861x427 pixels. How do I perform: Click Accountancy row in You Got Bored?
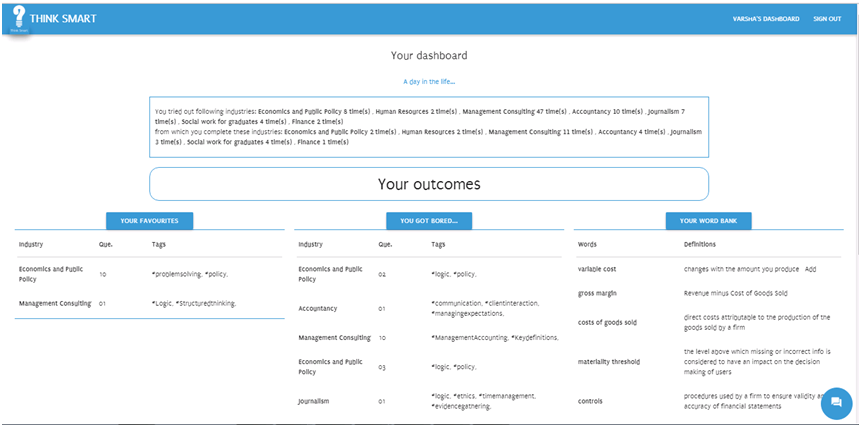tap(428, 308)
